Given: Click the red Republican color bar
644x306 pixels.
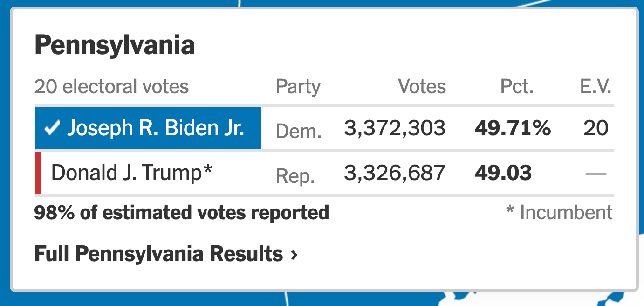Looking at the screenshot, I should tap(38, 173).
